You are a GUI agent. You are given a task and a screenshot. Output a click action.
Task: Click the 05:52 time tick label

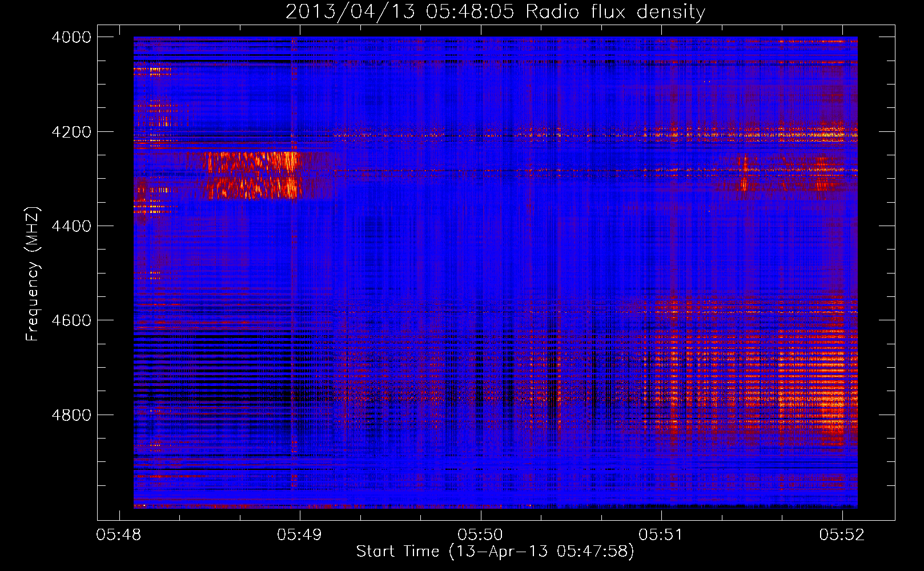click(x=842, y=534)
